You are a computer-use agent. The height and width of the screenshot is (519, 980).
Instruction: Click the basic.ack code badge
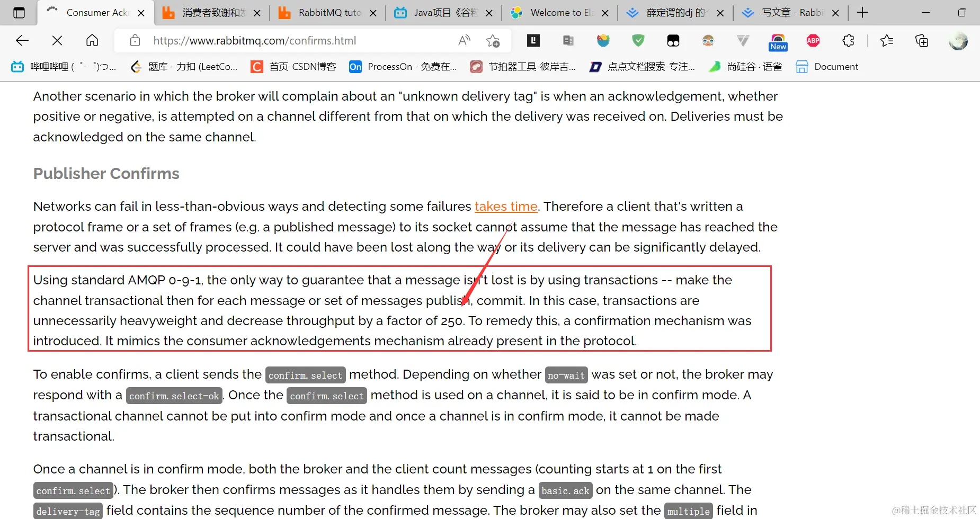(x=565, y=490)
